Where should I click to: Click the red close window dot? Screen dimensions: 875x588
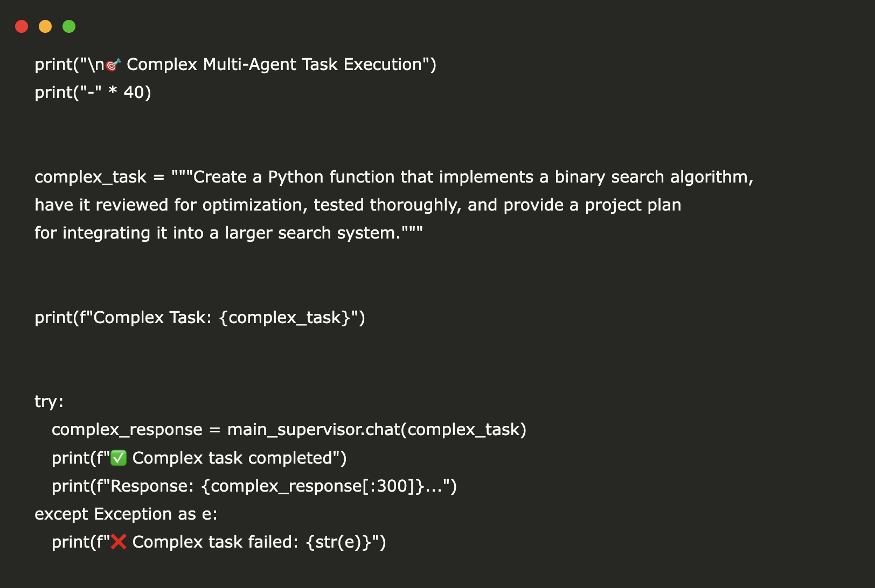pyautogui.click(x=22, y=26)
